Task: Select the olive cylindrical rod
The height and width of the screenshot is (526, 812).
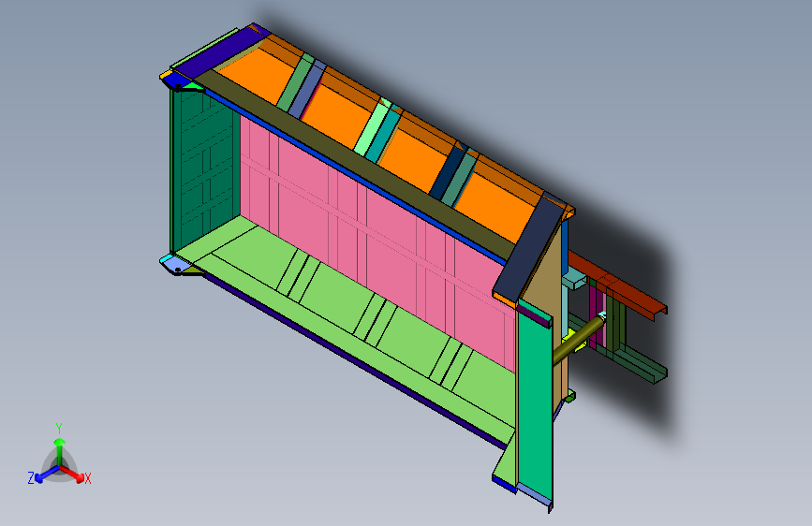Action: 578,343
